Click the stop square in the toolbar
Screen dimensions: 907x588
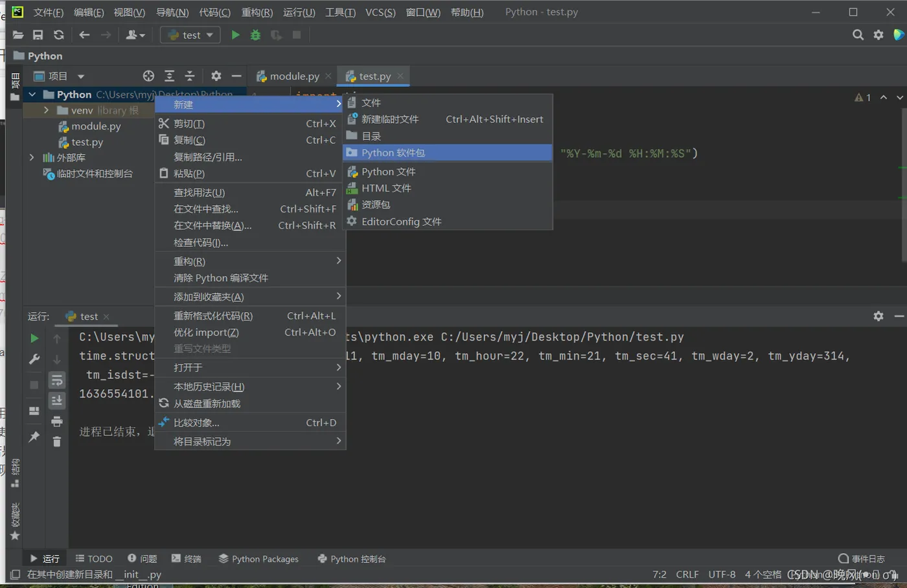pyautogui.click(x=297, y=35)
